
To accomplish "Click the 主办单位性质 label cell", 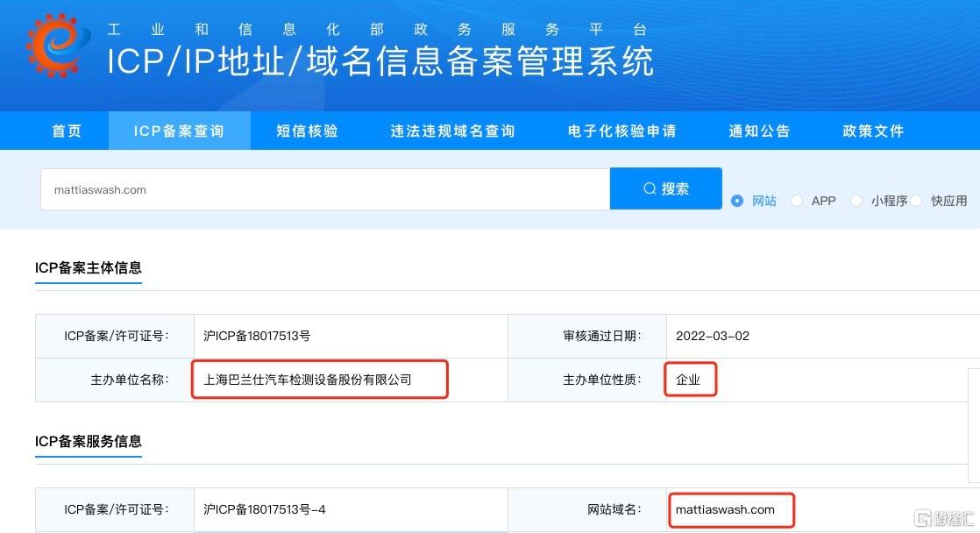I will (x=587, y=380).
